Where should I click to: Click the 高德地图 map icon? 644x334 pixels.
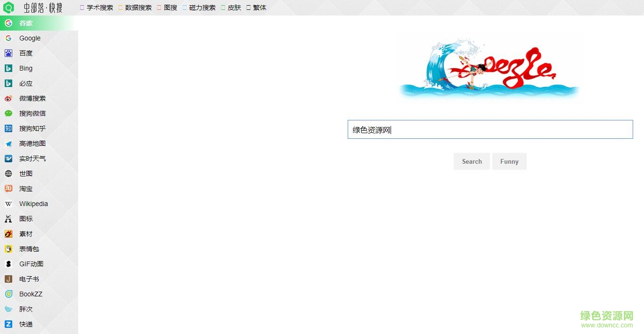click(8, 143)
